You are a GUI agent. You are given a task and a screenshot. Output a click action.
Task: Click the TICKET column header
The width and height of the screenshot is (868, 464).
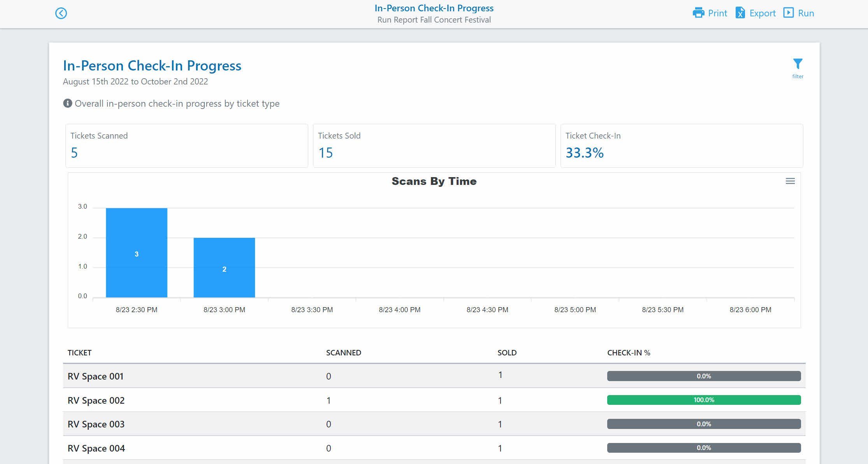coord(79,353)
